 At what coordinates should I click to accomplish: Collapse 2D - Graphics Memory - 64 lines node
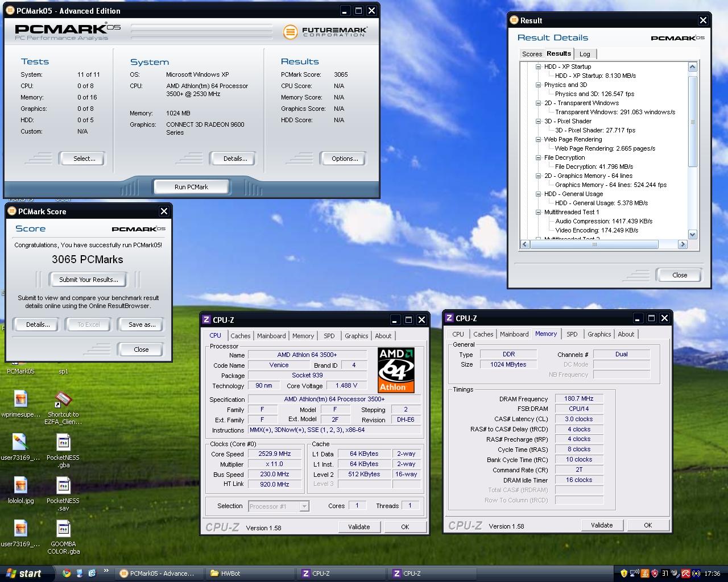click(538, 176)
